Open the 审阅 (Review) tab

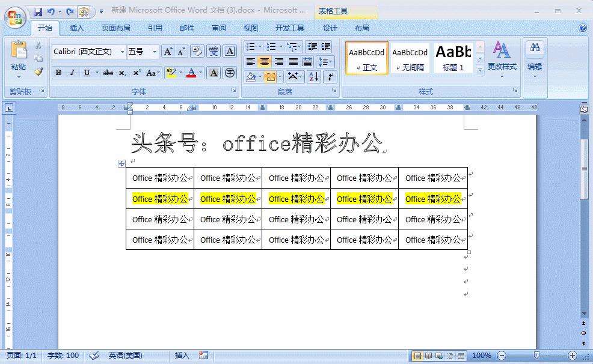pos(218,28)
